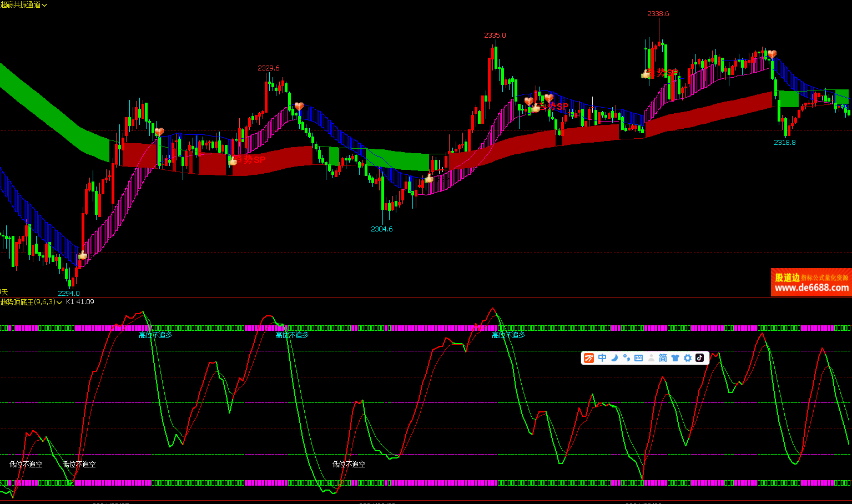Select the 2304.6 low price label
The height and width of the screenshot is (504, 852).
click(x=382, y=229)
